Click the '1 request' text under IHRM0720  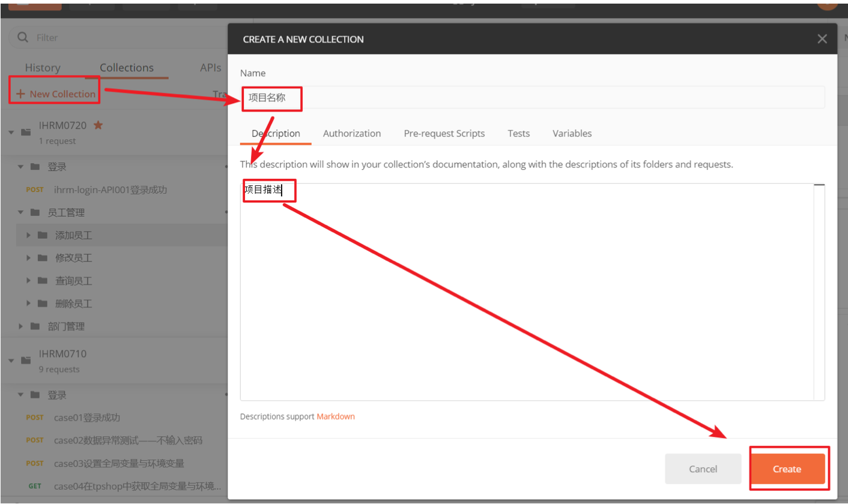coord(58,141)
